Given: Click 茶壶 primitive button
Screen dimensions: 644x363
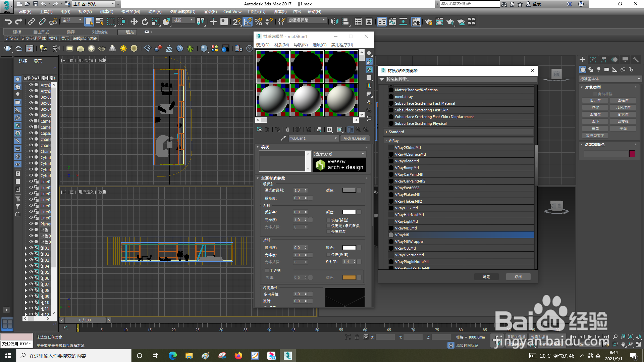Looking at the screenshot, I should pos(595,129).
